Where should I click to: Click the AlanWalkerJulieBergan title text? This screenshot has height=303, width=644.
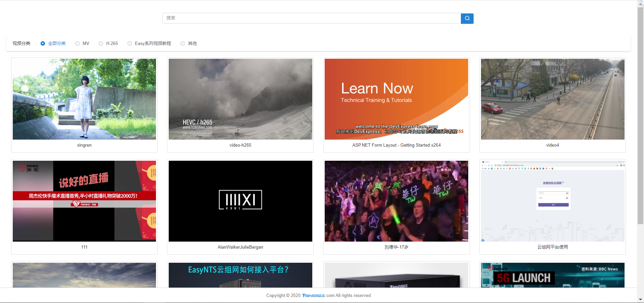[x=240, y=247]
